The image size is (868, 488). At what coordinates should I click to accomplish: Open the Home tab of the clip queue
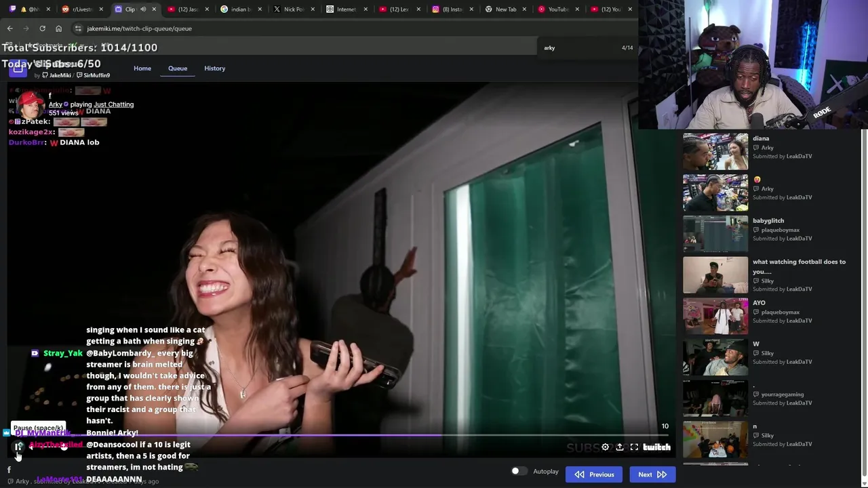(x=142, y=68)
